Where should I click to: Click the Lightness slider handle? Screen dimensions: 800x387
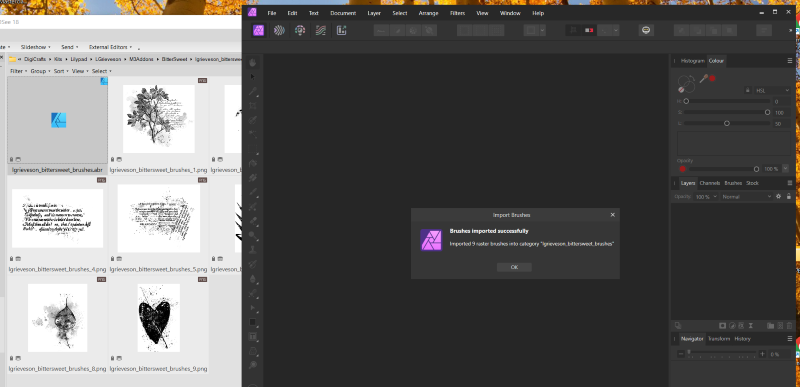[727, 123]
